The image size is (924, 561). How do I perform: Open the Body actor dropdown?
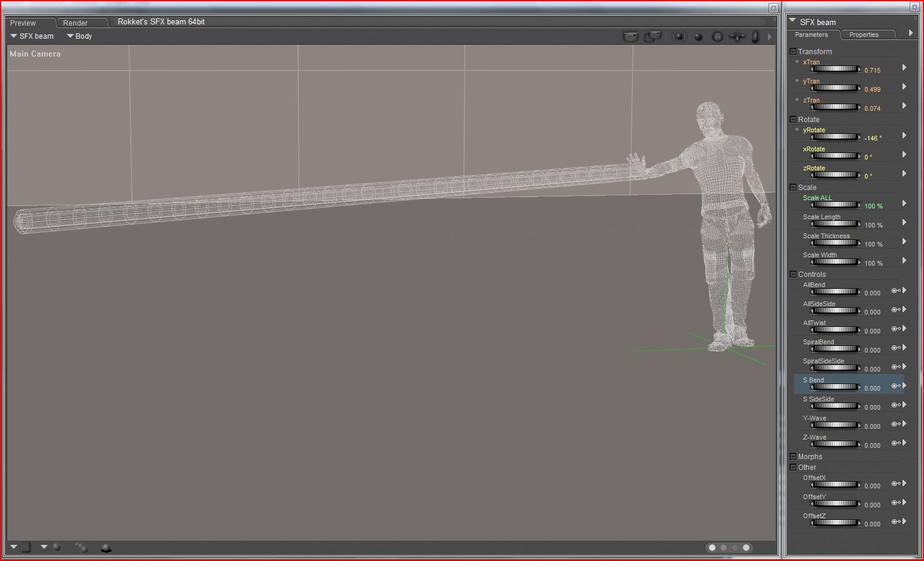(79, 36)
